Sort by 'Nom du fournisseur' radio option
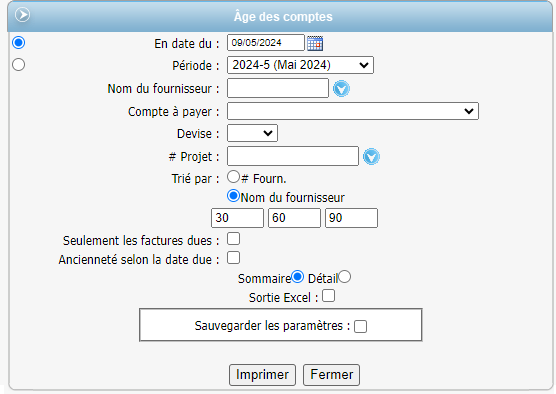 [233, 196]
